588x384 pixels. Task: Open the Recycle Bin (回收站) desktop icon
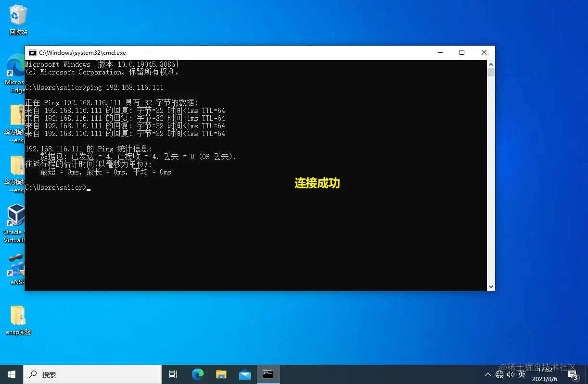18,19
